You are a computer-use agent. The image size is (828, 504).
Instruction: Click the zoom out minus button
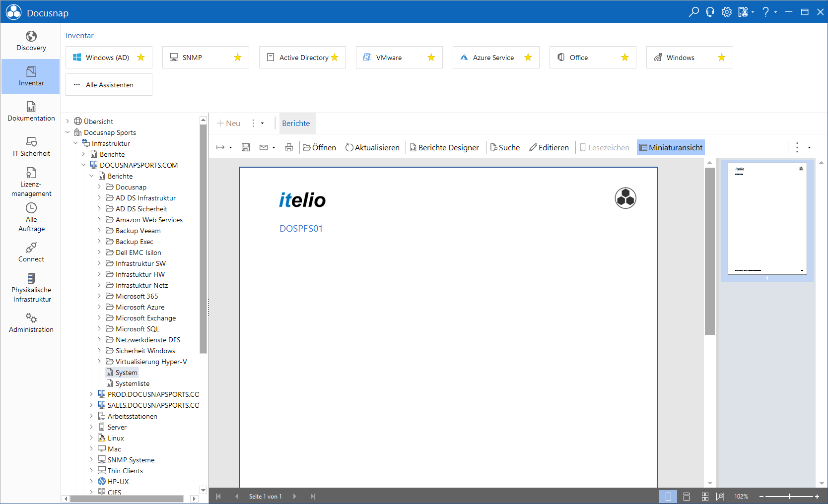click(x=761, y=496)
